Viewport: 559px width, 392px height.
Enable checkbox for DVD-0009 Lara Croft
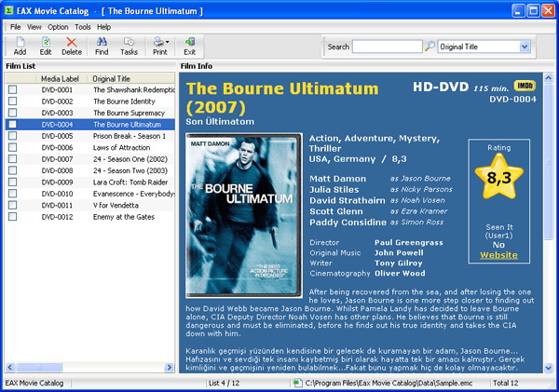pos(13,182)
